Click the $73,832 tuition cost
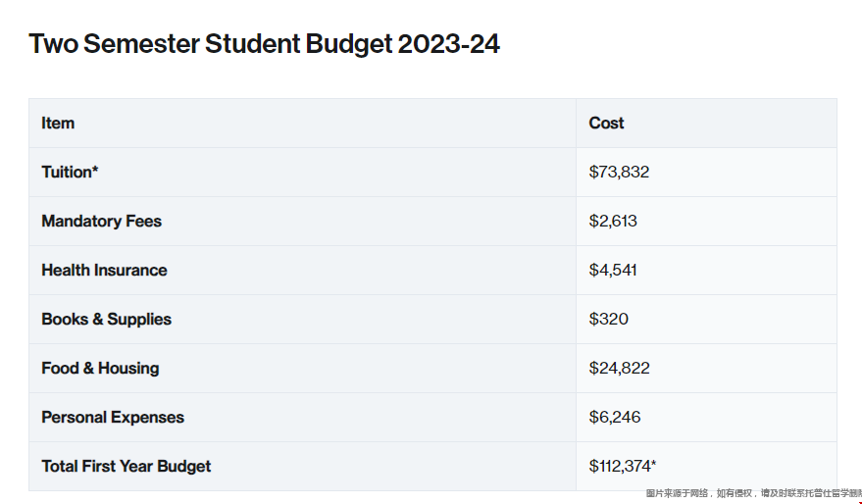 [619, 172]
